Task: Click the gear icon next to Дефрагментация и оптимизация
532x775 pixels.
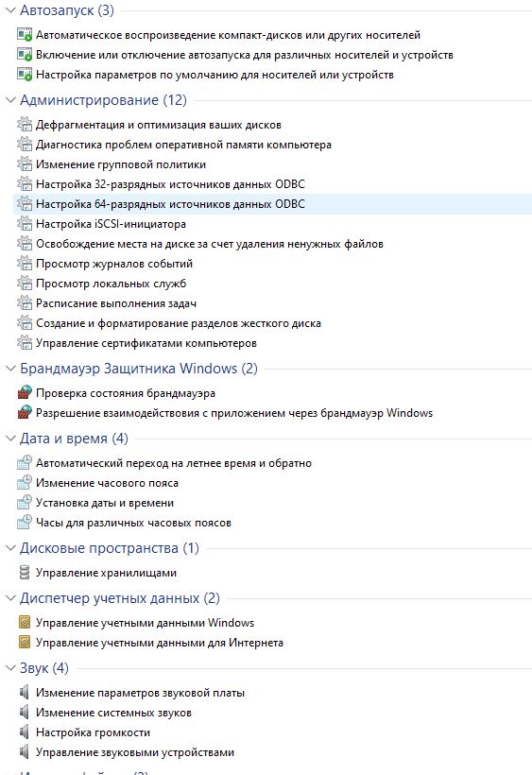Action: pyautogui.click(x=25, y=125)
